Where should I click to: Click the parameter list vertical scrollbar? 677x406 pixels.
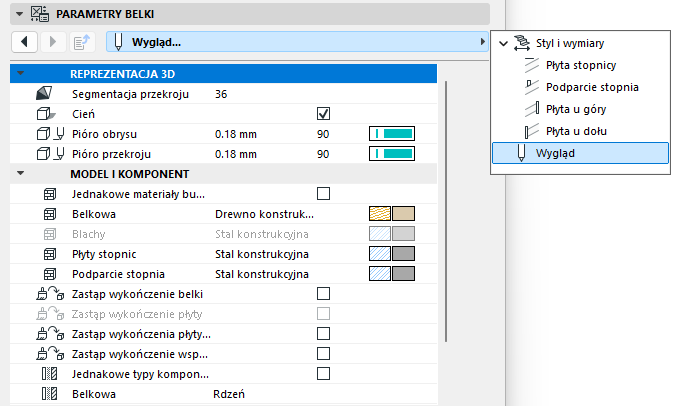point(446,212)
